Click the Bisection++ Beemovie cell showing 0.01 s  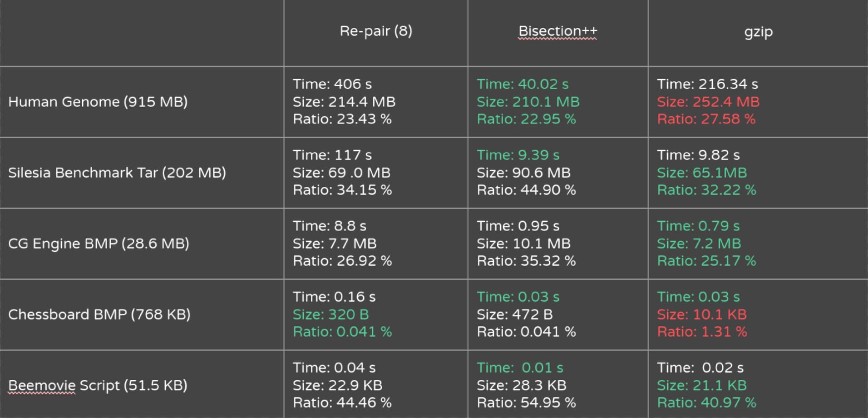tap(558, 384)
